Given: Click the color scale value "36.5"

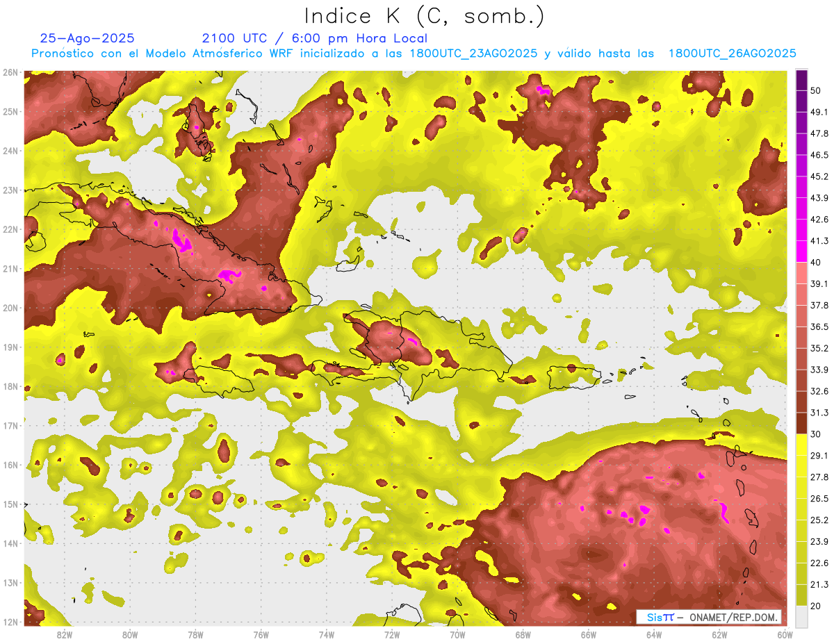Looking at the screenshot, I should pos(819,327).
